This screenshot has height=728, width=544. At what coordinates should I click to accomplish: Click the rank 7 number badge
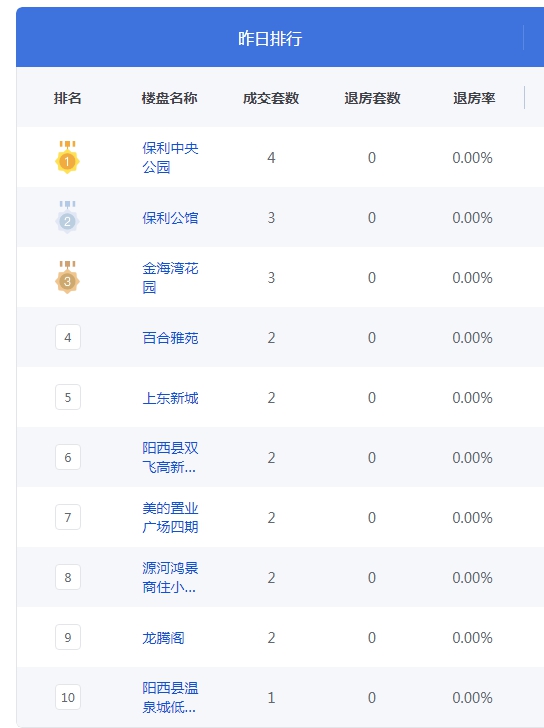(68, 517)
